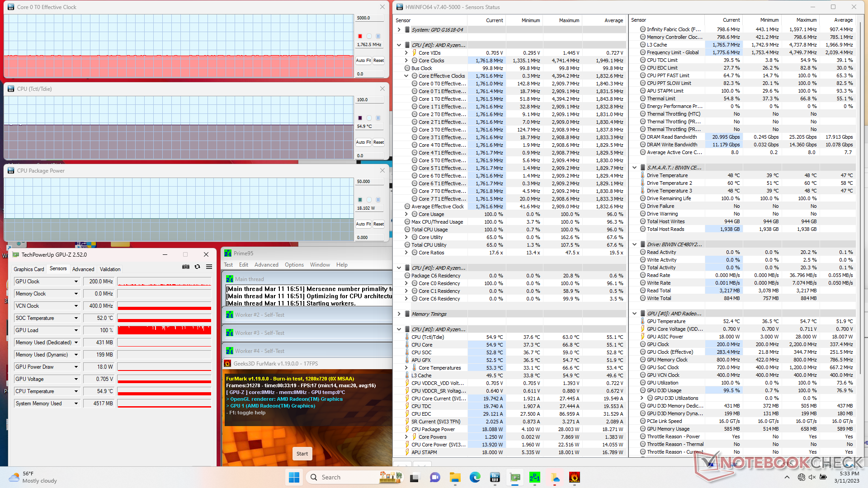The image size is (868, 488).
Task: Collapse the Core Effective Clocks tree
Action: click(x=406, y=76)
